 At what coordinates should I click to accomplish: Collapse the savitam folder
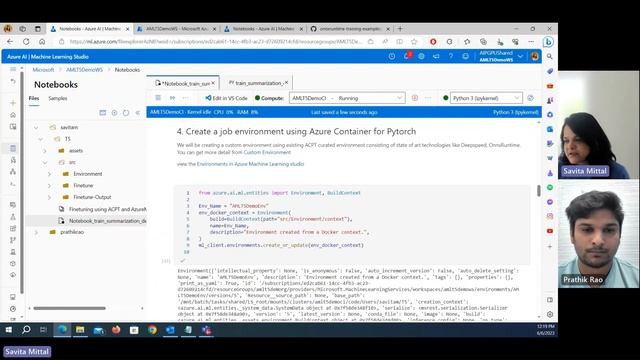coord(36,128)
